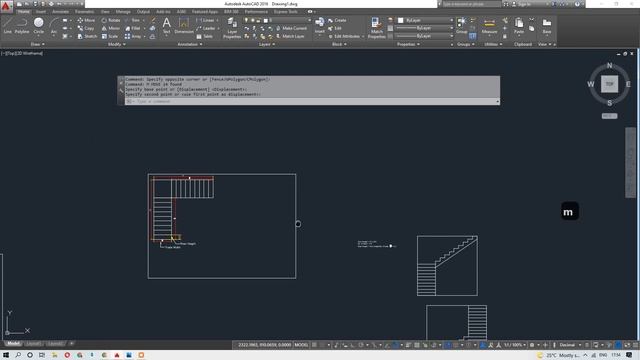Screen dimensions: 640x360
Task: Click Create block button
Action: click(x=337, y=20)
